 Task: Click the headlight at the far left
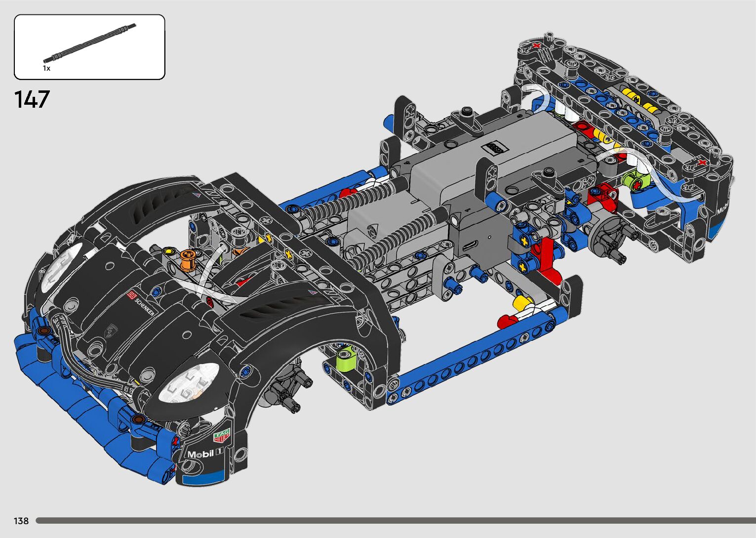pos(60,265)
